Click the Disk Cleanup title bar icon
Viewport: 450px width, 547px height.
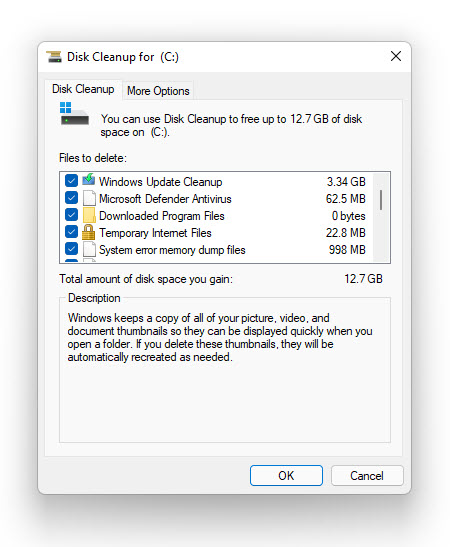point(54,57)
